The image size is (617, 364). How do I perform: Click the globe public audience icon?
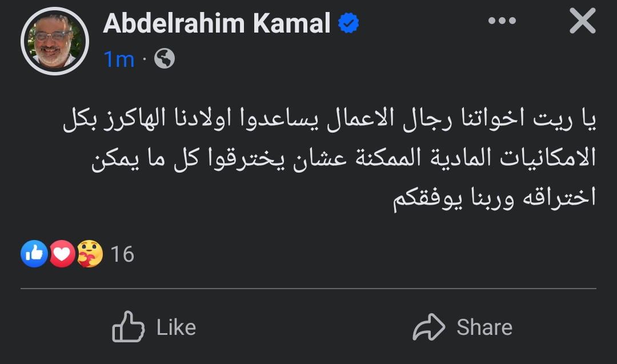coord(165,58)
